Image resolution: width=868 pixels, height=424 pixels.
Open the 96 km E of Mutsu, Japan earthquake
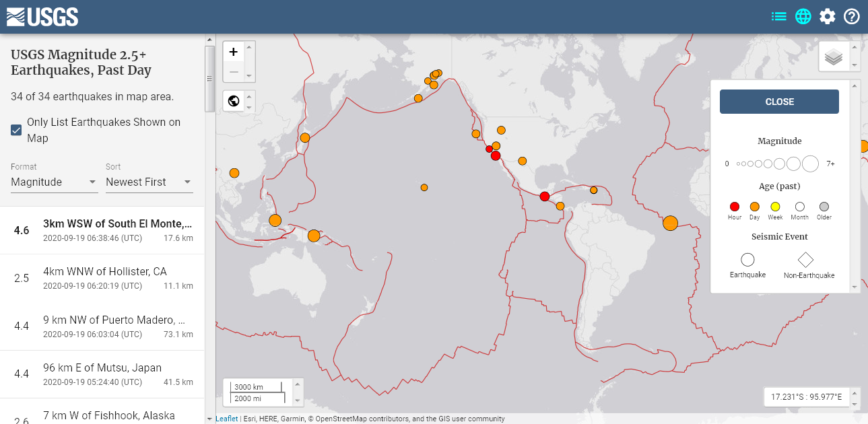pyautogui.click(x=102, y=374)
